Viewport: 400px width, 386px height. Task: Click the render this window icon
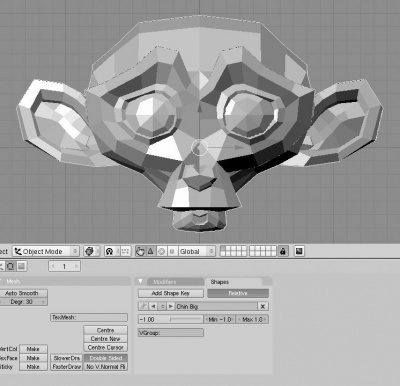click(299, 251)
